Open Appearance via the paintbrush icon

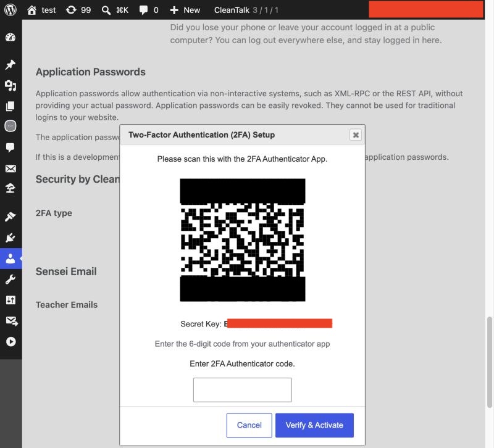(x=10, y=217)
